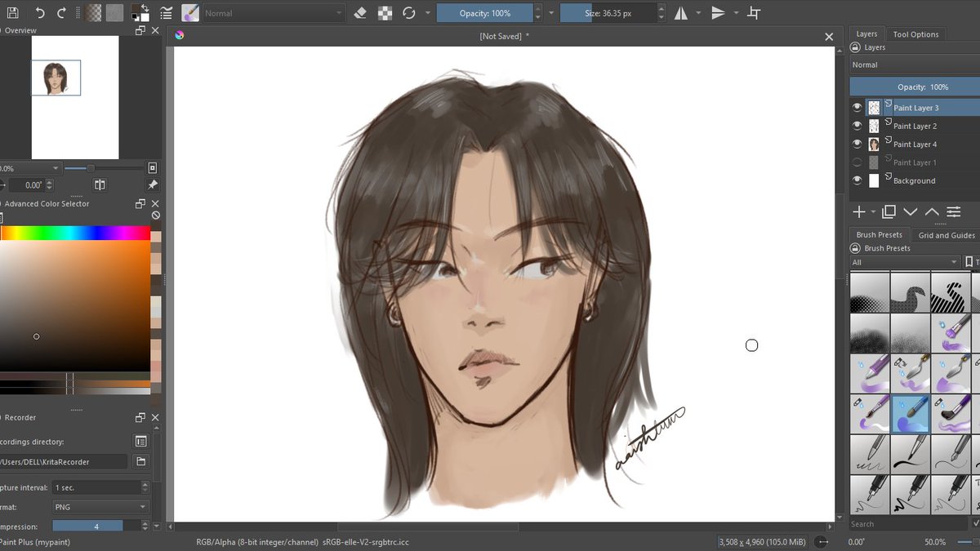Toggle eraser mode on
The height and width of the screenshot is (551, 980).
point(362,13)
